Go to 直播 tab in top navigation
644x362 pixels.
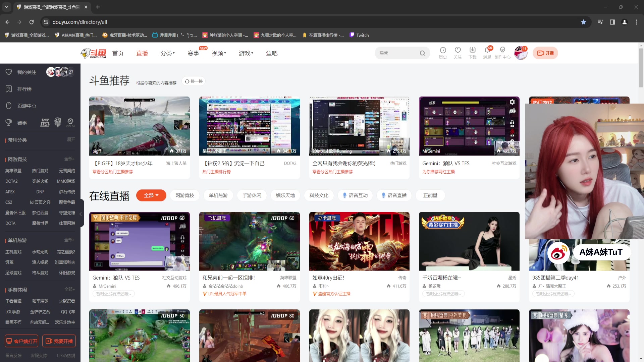[x=142, y=53]
